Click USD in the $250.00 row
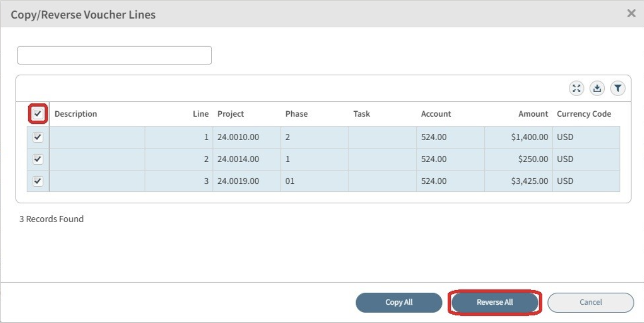This screenshot has height=323, width=644. (586, 159)
